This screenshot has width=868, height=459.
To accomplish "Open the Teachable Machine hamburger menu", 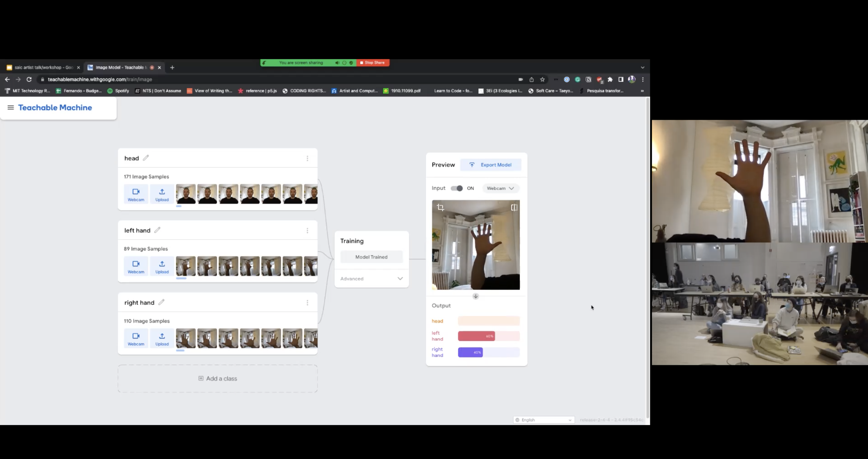I will coord(10,107).
